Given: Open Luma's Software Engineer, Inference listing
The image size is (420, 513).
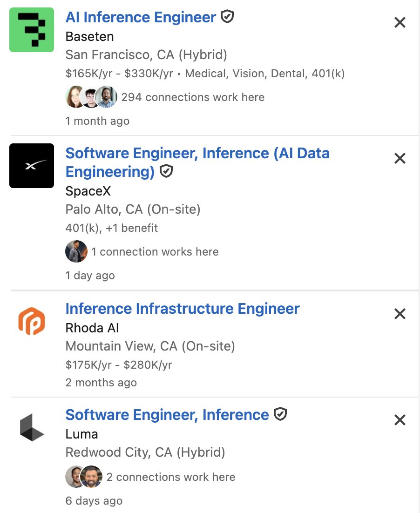Looking at the screenshot, I should [x=167, y=415].
